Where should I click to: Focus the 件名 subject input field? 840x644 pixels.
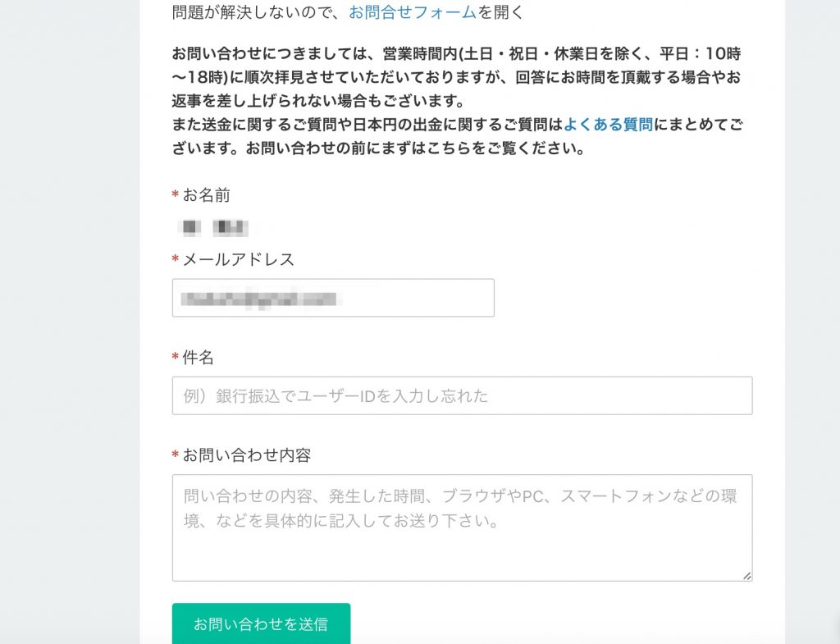463,395
